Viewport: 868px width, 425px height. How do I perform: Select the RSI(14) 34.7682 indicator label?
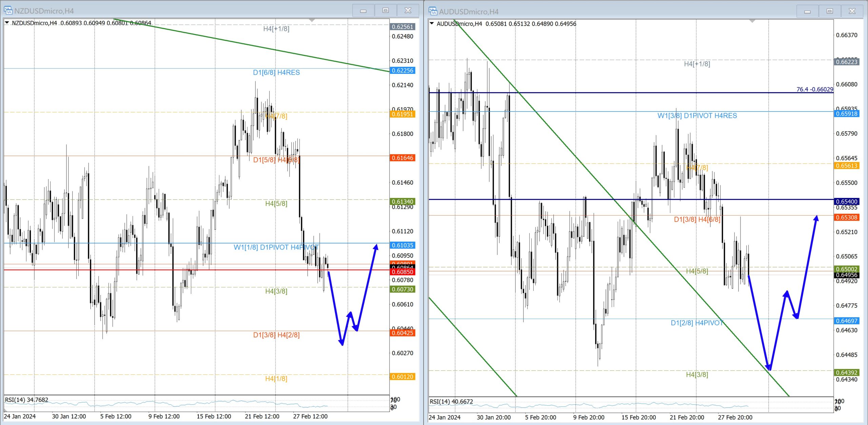point(26,400)
